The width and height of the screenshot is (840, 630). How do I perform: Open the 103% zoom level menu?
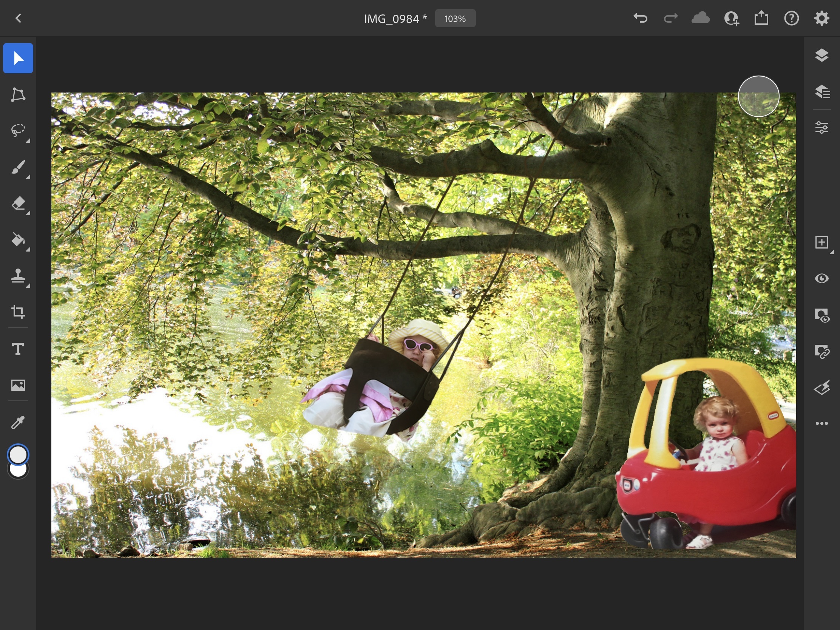(455, 19)
